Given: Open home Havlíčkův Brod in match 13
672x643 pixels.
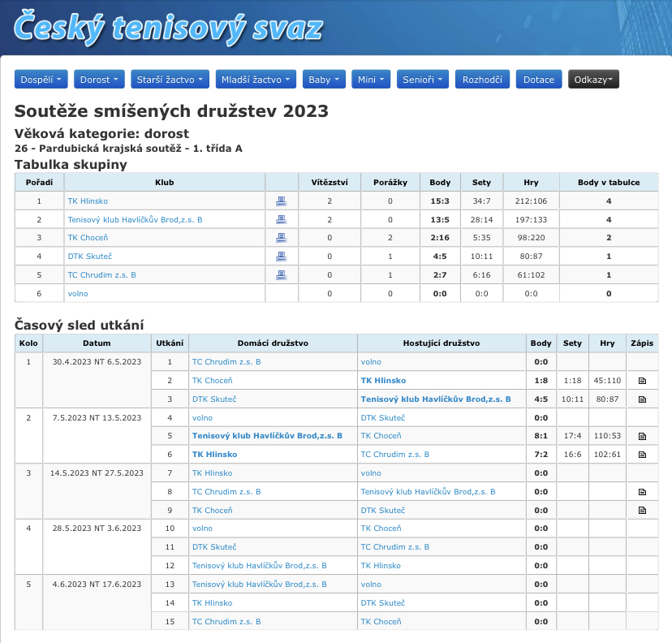Looking at the screenshot, I should tap(259, 585).
